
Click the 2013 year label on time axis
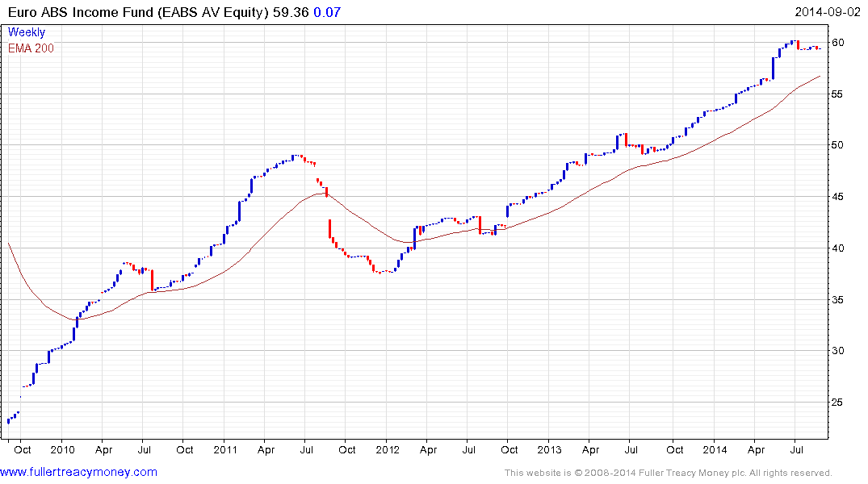tap(550, 449)
